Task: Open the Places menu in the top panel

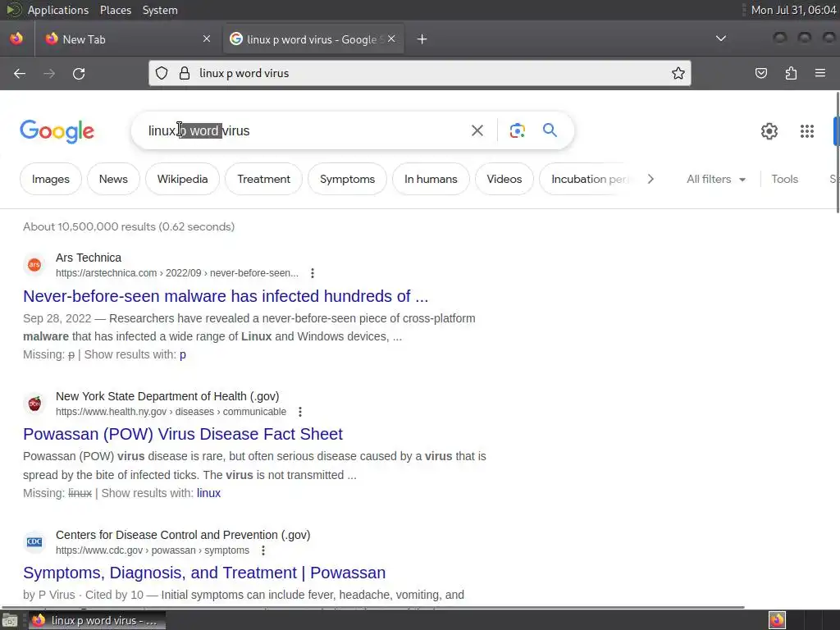Action: point(115,10)
